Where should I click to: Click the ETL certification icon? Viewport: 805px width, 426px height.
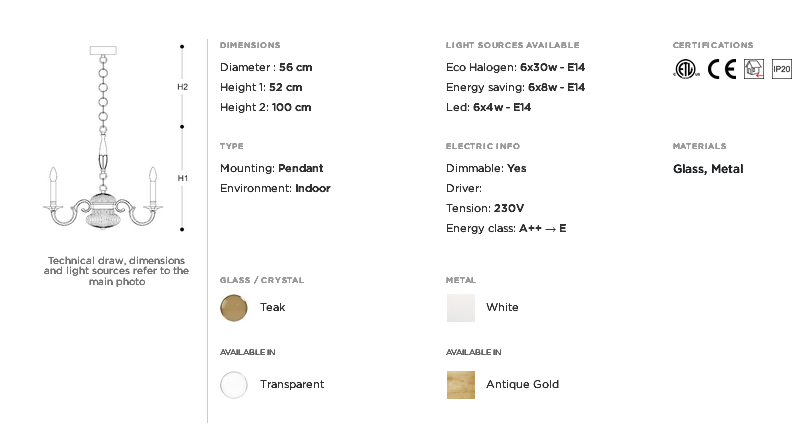(686, 69)
